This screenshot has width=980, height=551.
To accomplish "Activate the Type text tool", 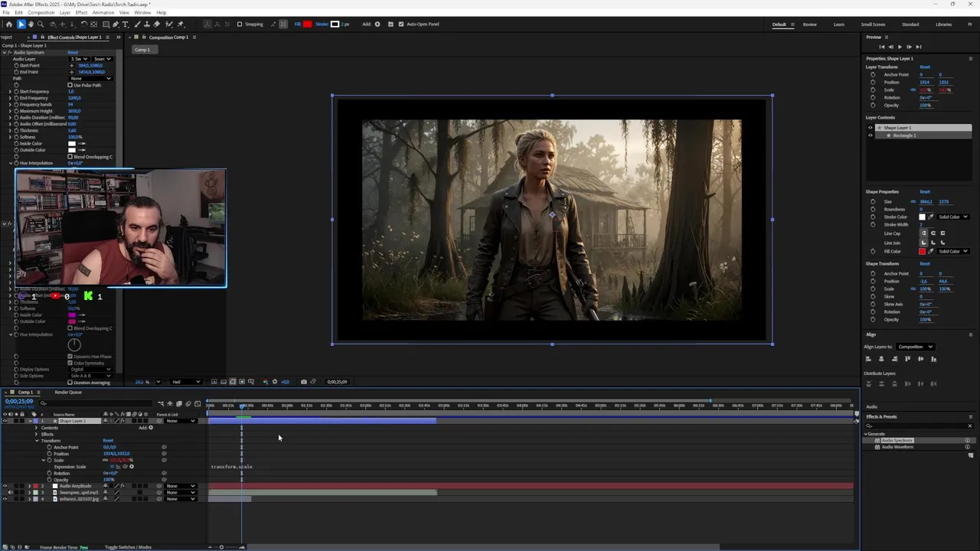I will [x=126, y=24].
